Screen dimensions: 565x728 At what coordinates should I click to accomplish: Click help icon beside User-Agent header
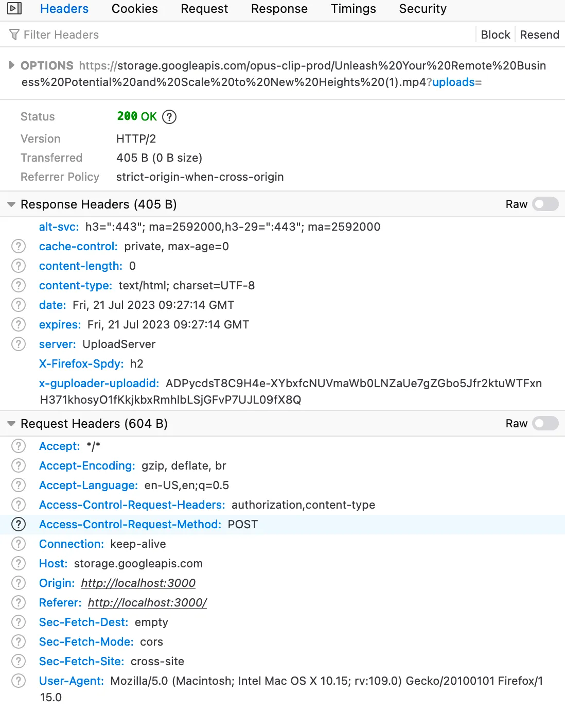tap(19, 681)
